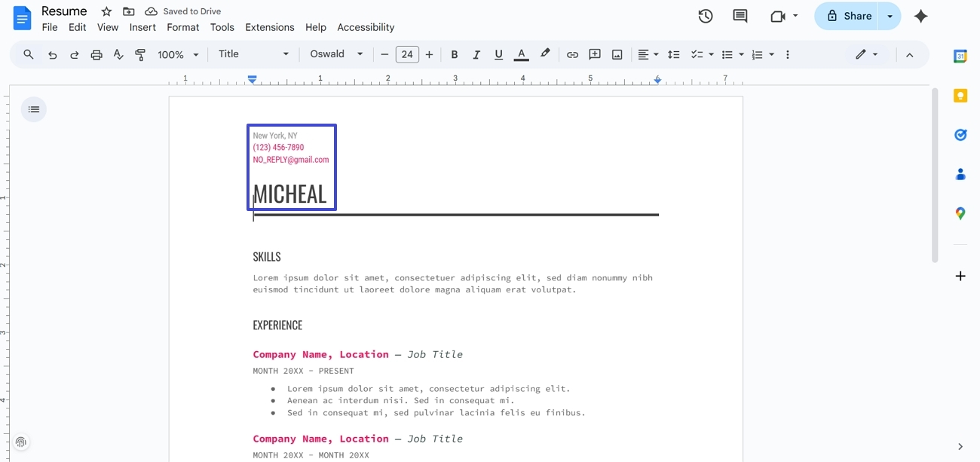Image resolution: width=980 pixels, height=462 pixels.
Task: Open the Share options dropdown arrow
Action: (x=890, y=16)
